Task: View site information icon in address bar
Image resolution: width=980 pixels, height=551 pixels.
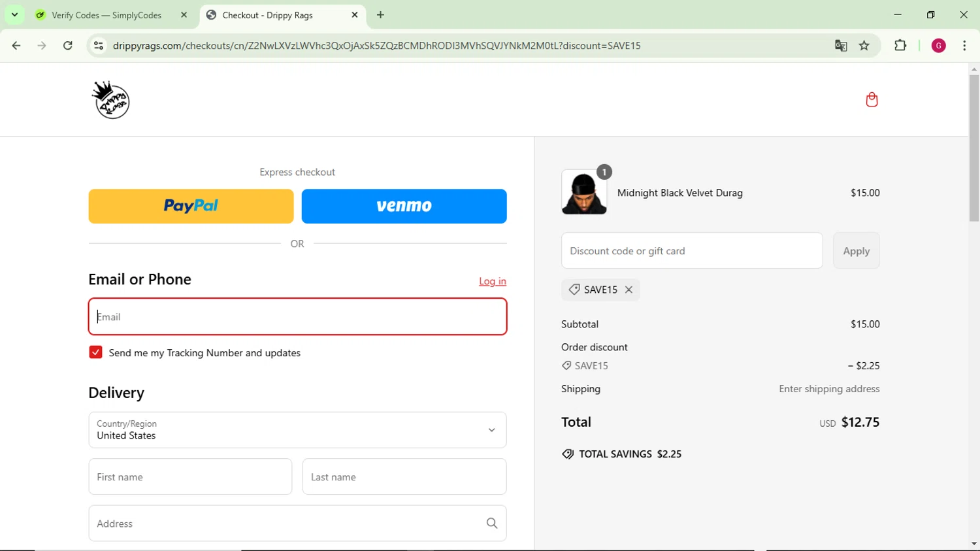Action: pos(99,46)
